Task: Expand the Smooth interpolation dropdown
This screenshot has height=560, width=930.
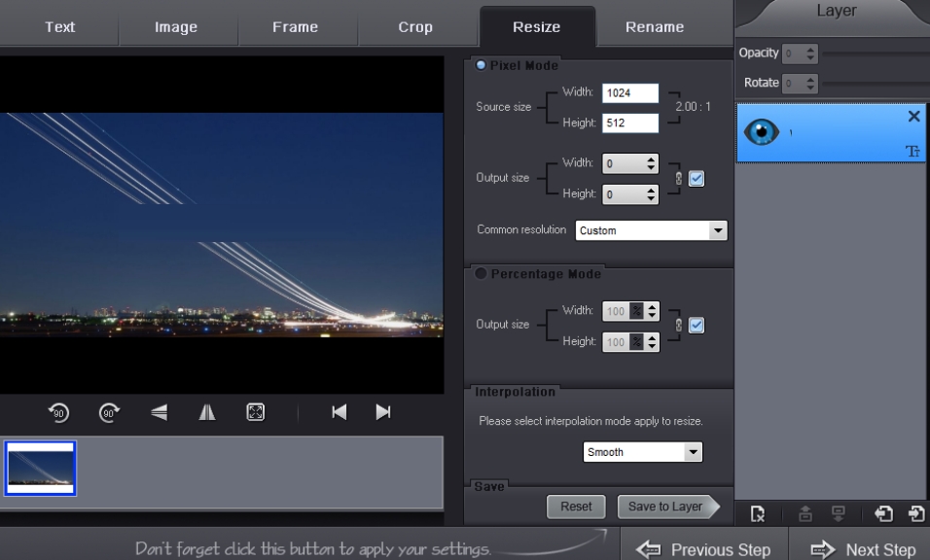Action: click(x=692, y=452)
